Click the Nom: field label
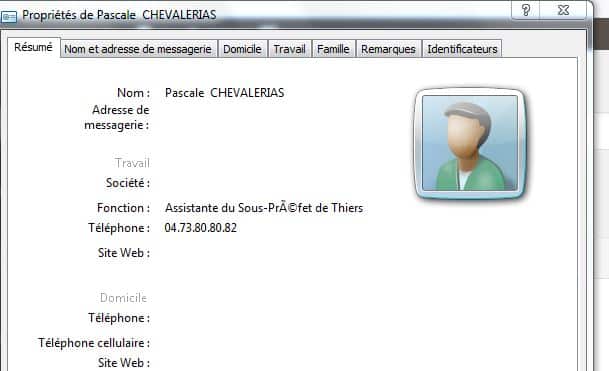The width and height of the screenshot is (609, 371). [x=133, y=93]
